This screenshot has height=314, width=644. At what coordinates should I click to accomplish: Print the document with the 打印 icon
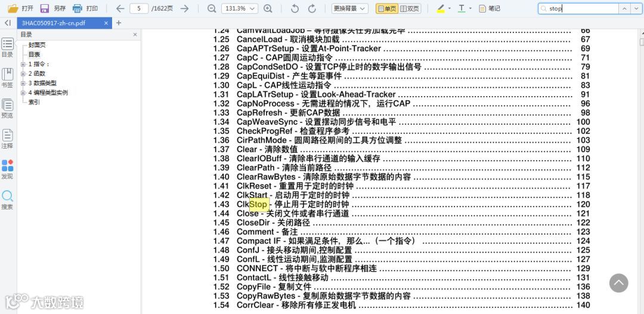click(x=77, y=8)
